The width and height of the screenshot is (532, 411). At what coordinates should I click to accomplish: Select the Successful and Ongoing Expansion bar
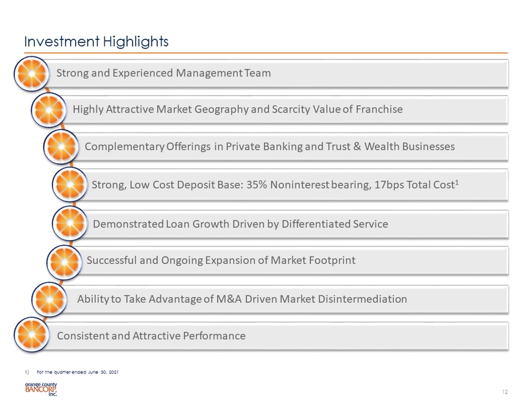[294, 260]
